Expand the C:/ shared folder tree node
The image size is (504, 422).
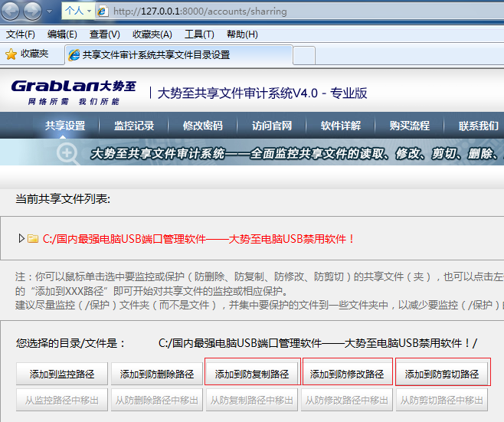[21, 239]
